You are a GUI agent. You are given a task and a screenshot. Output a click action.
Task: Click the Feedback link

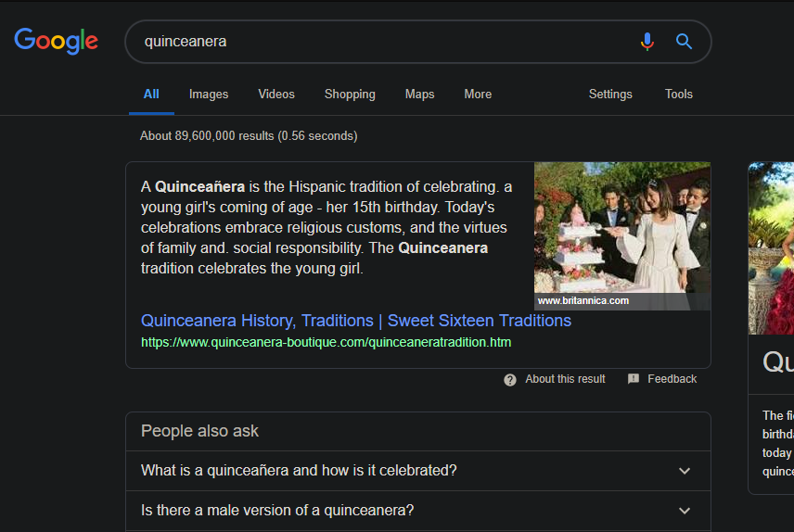click(672, 379)
